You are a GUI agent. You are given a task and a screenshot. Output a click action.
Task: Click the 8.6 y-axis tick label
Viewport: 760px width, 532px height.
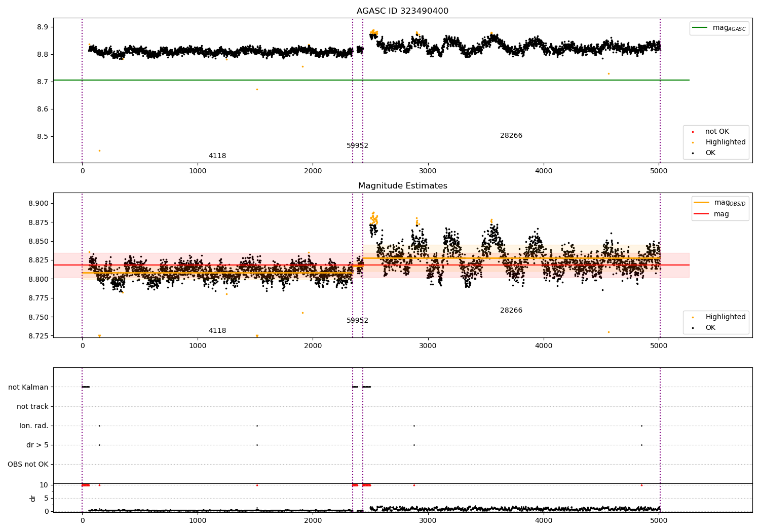click(x=43, y=109)
